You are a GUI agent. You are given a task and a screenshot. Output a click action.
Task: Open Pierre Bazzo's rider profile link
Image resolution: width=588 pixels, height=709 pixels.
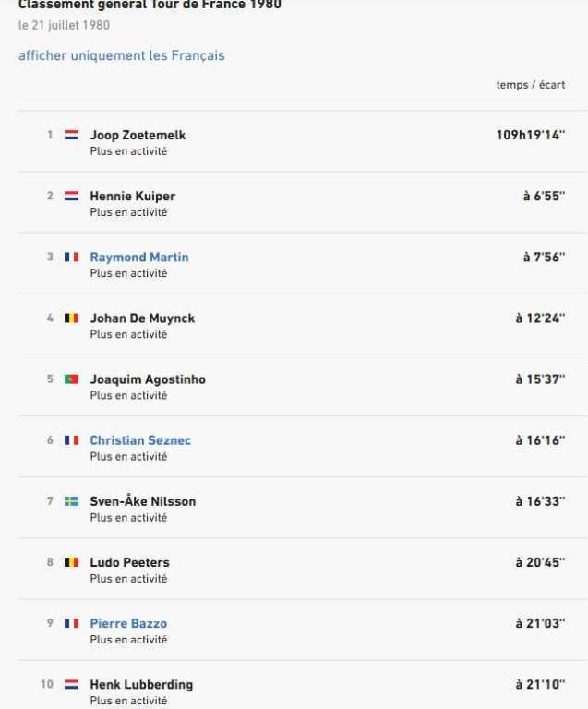pyautogui.click(x=128, y=623)
